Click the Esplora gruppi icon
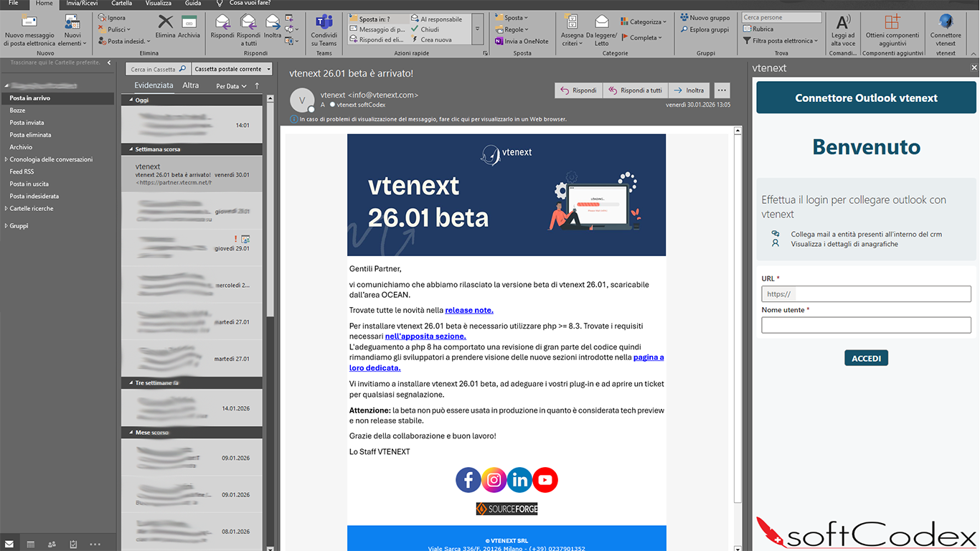980x551 pixels. (684, 29)
